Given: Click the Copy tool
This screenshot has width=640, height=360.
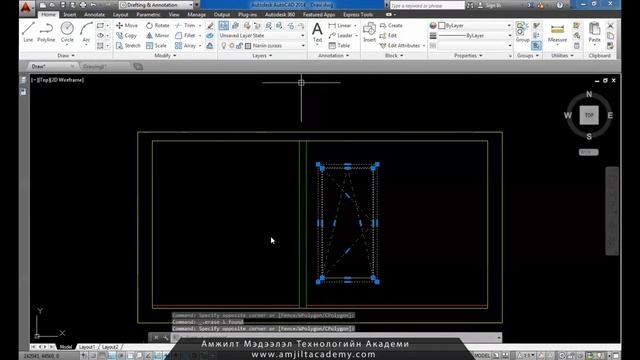Looking at the screenshot, I should 127,36.
